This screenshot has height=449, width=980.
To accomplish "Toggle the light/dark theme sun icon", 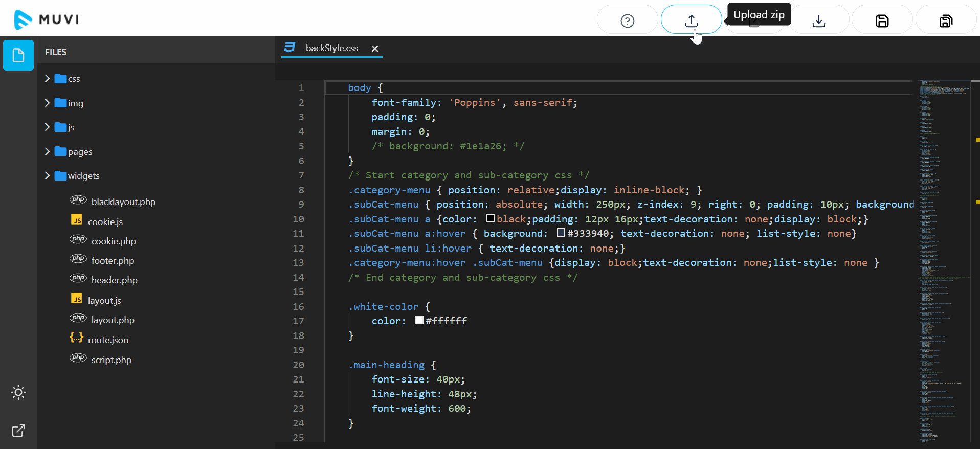I will pyautogui.click(x=18, y=392).
